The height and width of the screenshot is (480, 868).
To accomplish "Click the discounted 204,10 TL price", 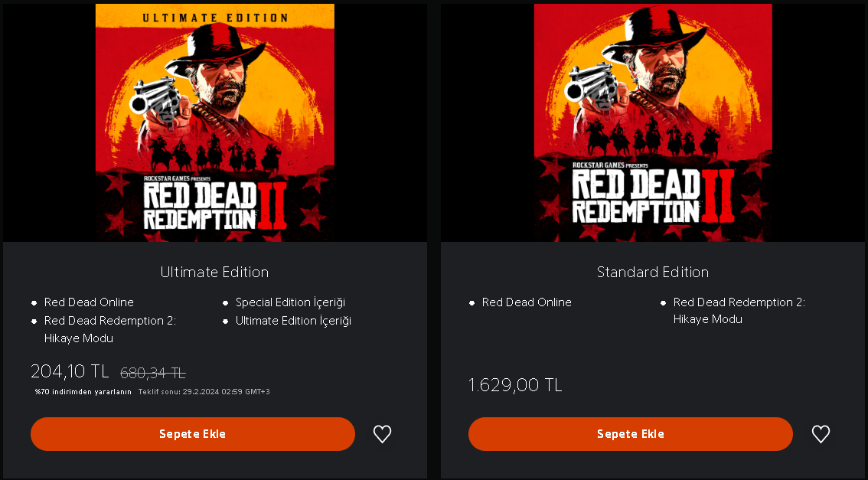I will 70,372.
